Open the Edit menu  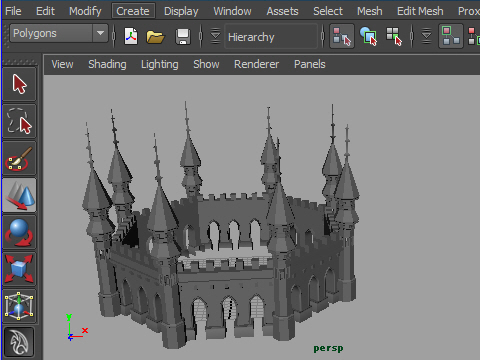[x=45, y=11]
